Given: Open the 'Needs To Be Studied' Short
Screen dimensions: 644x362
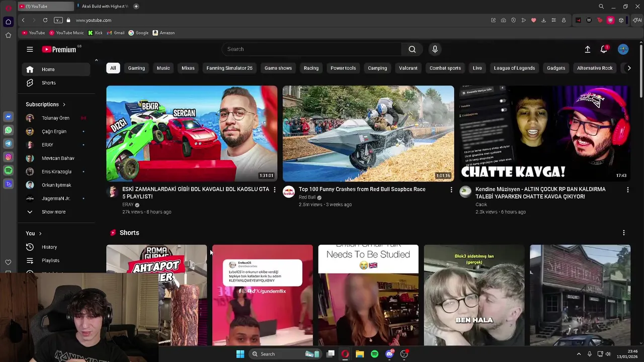Looking at the screenshot, I should (x=368, y=295).
